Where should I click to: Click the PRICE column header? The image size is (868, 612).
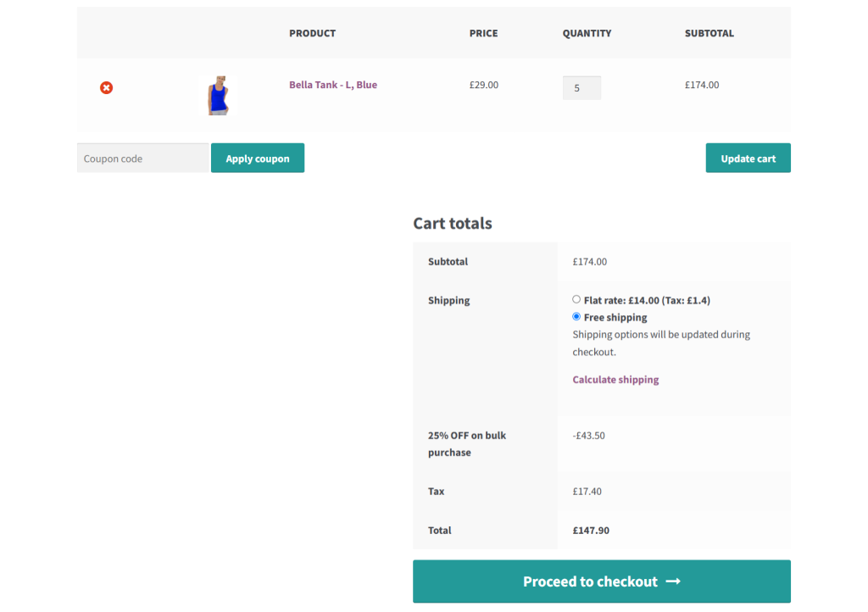tap(483, 33)
